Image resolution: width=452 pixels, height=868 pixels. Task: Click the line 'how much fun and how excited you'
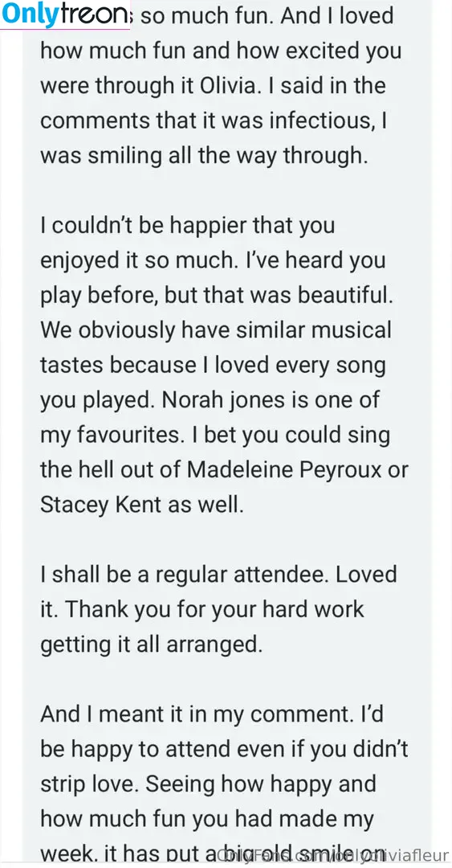click(221, 51)
